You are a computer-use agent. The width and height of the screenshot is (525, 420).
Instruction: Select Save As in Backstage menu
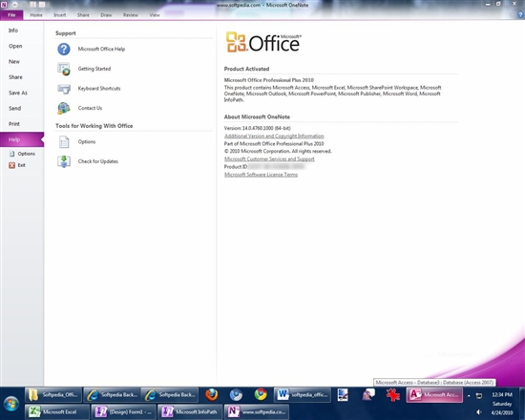click(22, 93)
